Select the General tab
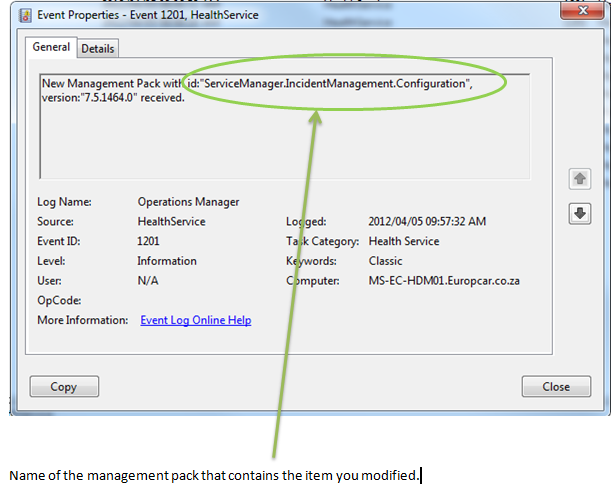The image size is (611, 490). pyautogui.click(x=51, y=47)
